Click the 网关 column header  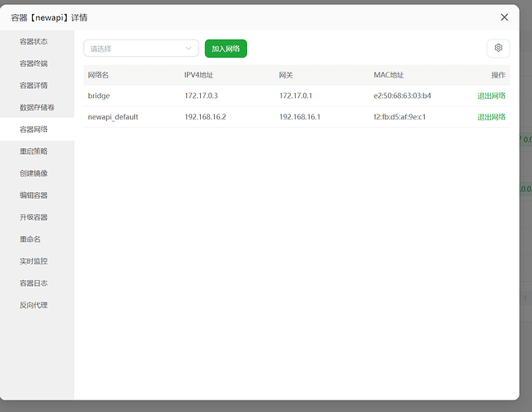(286, 75)
